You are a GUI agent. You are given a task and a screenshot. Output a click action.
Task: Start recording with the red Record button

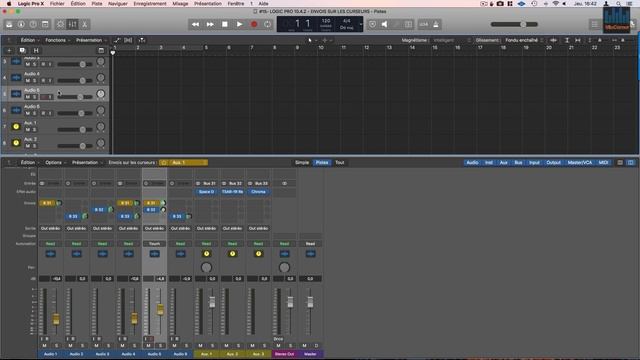pos(254,24)
